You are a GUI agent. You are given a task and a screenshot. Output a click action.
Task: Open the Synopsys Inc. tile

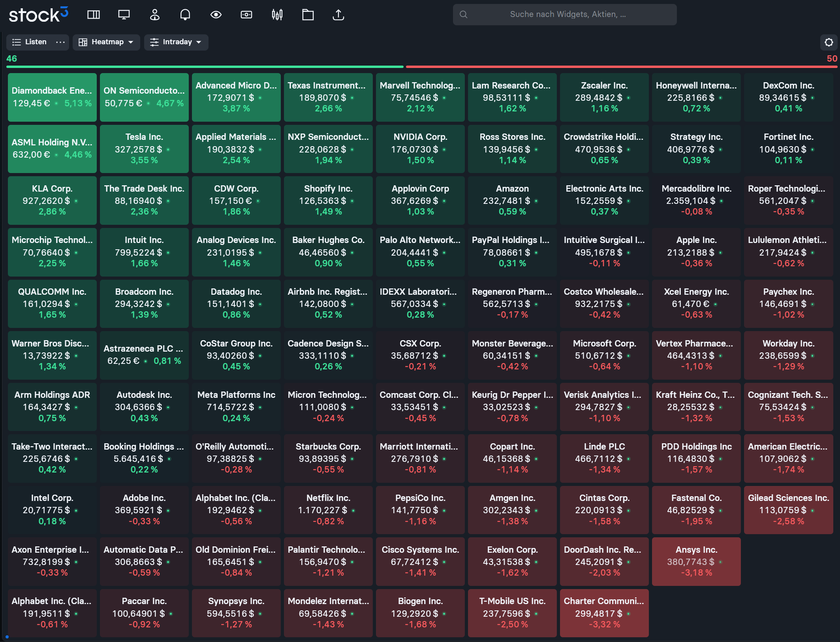coord(236,613)
